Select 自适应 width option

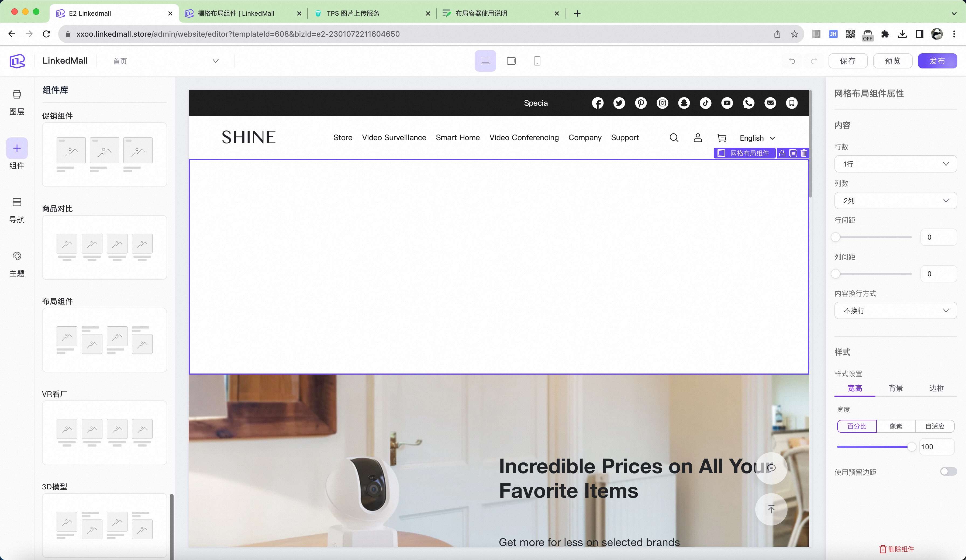[x=934, y=426]
